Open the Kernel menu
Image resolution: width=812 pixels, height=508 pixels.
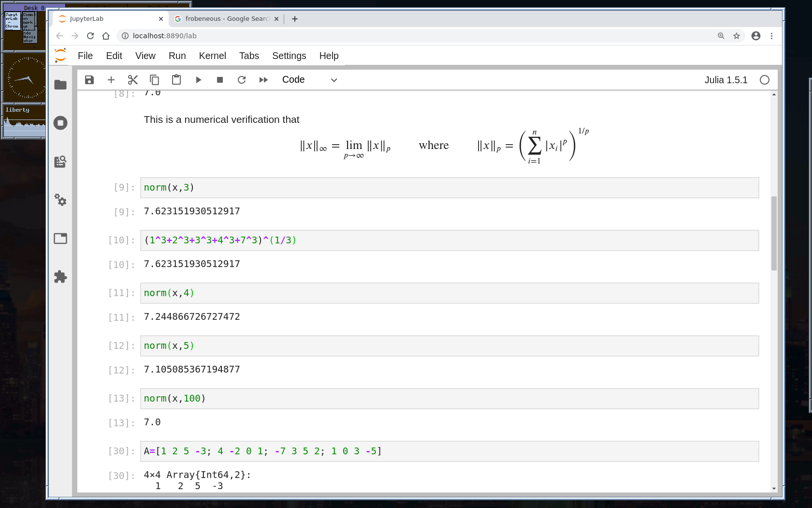(x=212, y=56)
